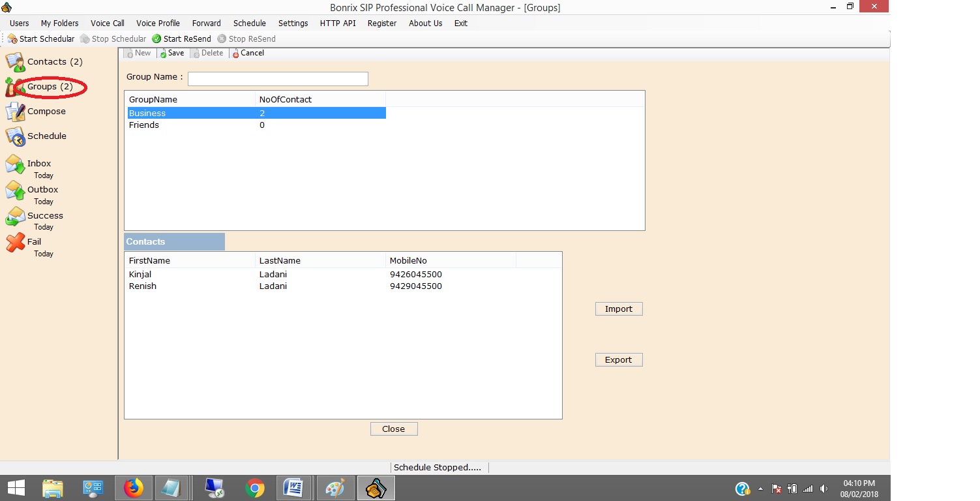Click the contact count 0 for Friends
The image size is (980, 501).
coord(262,125)
